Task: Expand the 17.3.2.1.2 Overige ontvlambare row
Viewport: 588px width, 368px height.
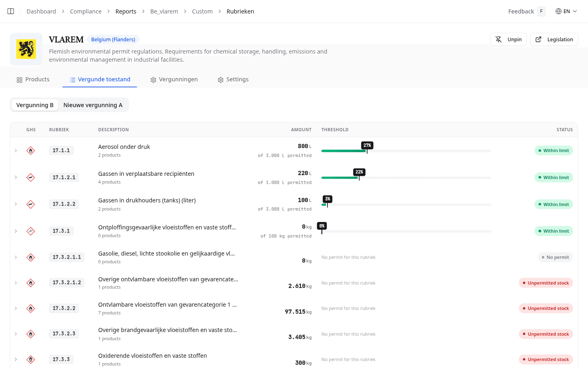Action: [16, 283]
